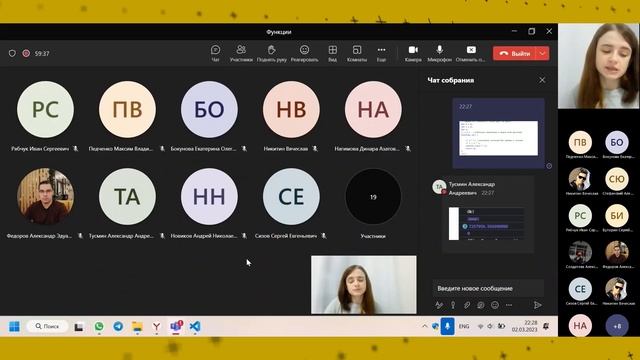Open Комнаты breakout rooms
The width and height of the screenshot is (640, 360).
(357, 53)
